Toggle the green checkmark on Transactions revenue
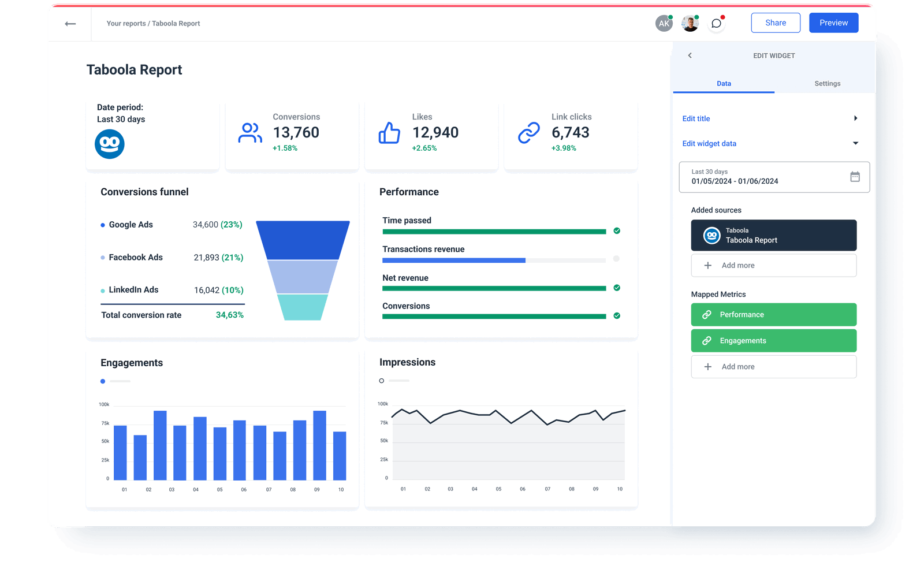 (617, 259)
